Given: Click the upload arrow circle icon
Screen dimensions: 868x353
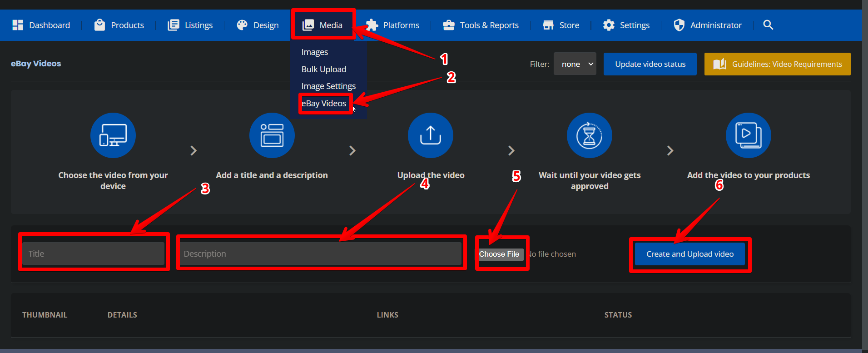Looking at the screenshot, I should click(431, 135).
